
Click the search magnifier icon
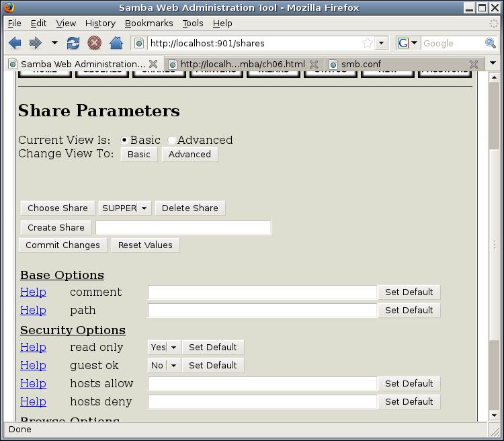pyautogui.click(x=491, y=43)
